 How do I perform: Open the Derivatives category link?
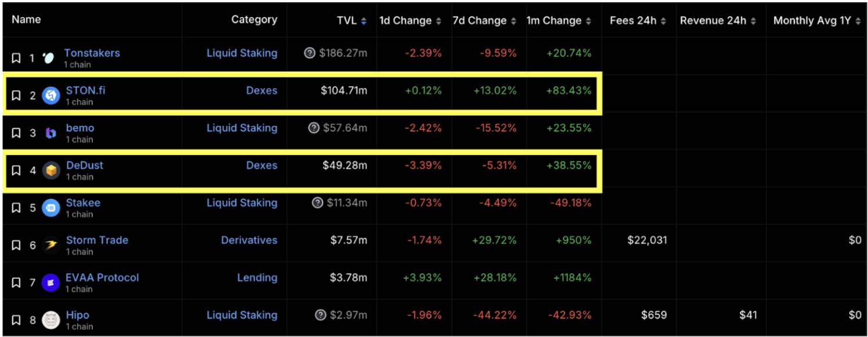249,240
